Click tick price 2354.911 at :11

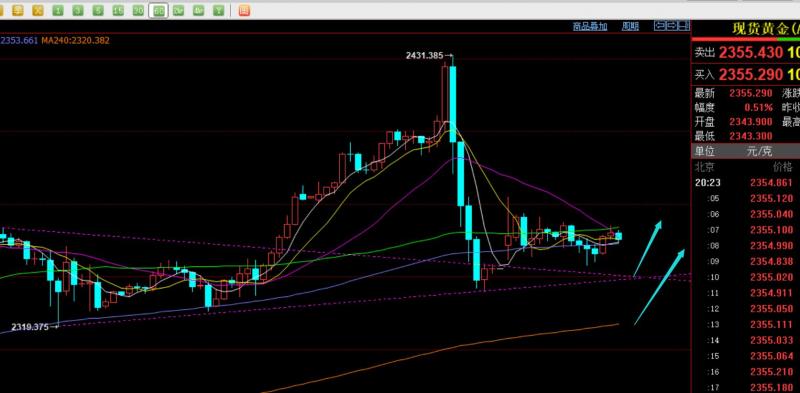(x=771, y=293)
